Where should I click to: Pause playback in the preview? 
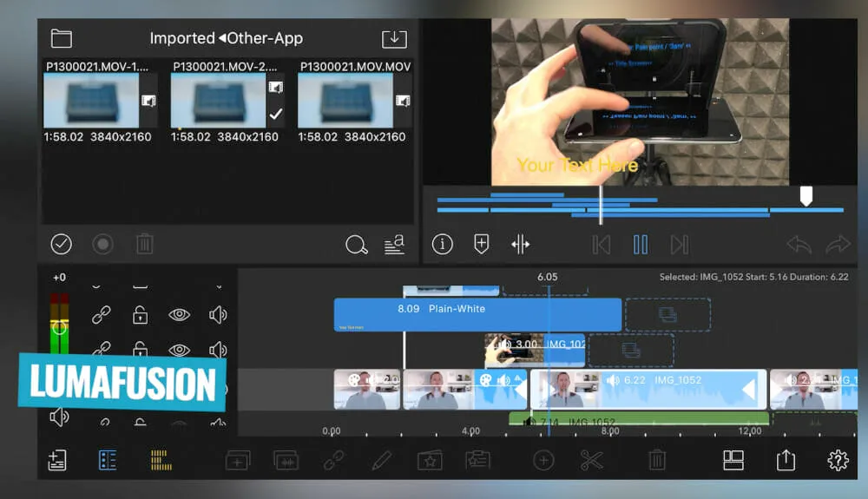pos(641,245)
